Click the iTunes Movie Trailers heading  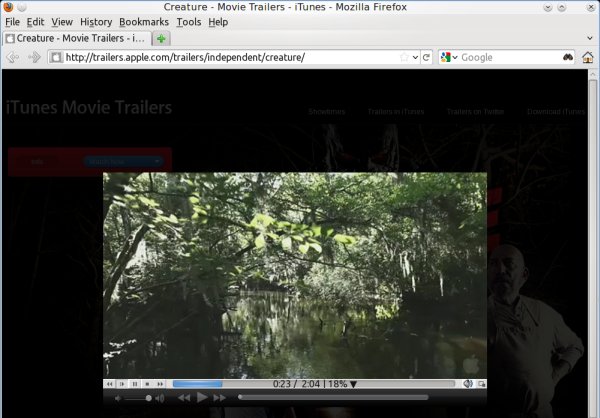point(89,107)
